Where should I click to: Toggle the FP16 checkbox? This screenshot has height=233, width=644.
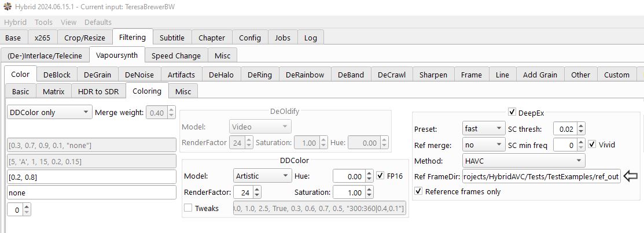pyautogui.click(x=380, y=176)
